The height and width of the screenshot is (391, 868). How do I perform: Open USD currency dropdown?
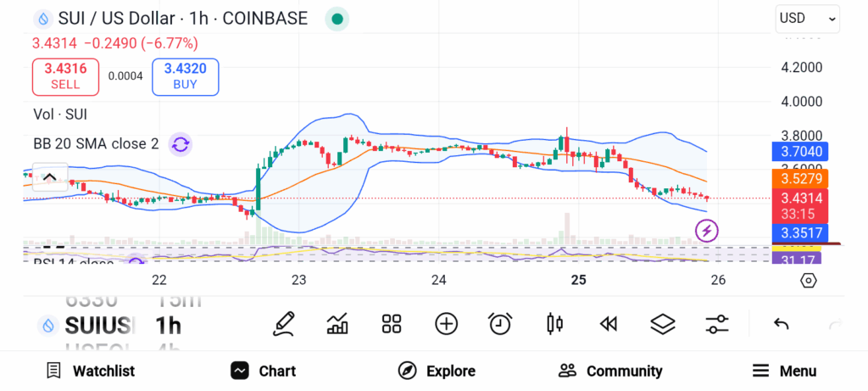[807, 18]
